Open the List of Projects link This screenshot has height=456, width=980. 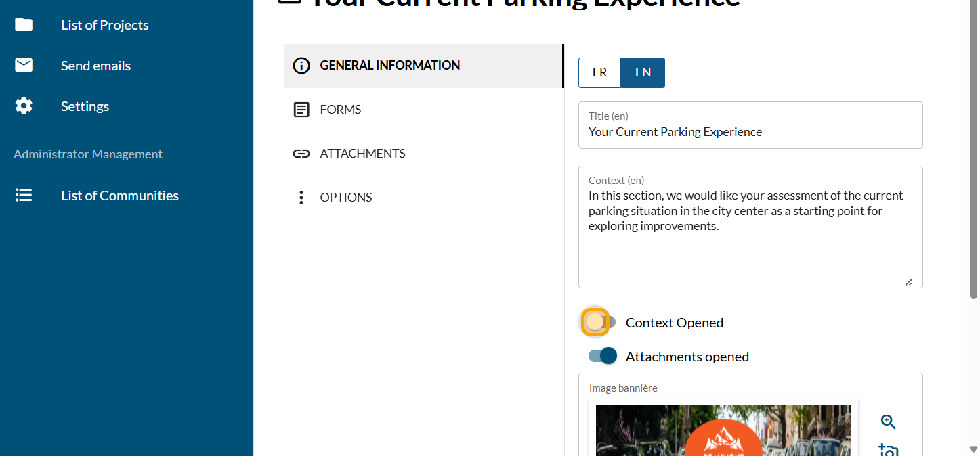(x=105, y=25)
